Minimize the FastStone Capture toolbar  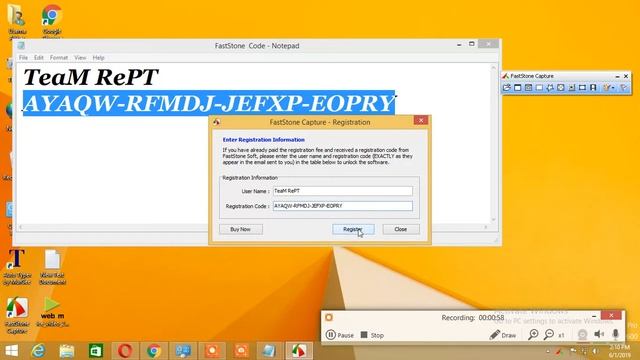[x=617, y=76]
